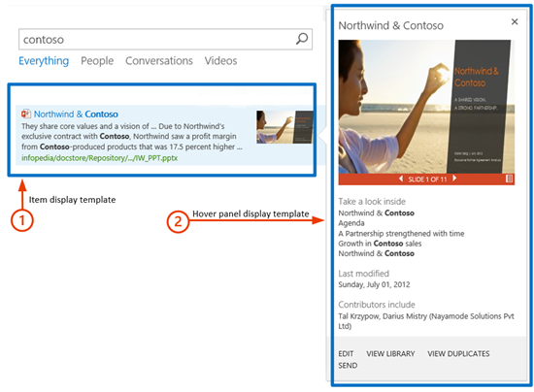Click the slide view menu icon on preview bar
Image resolution: width=534 pixels, height=392 pixels.
coord(509,179)
